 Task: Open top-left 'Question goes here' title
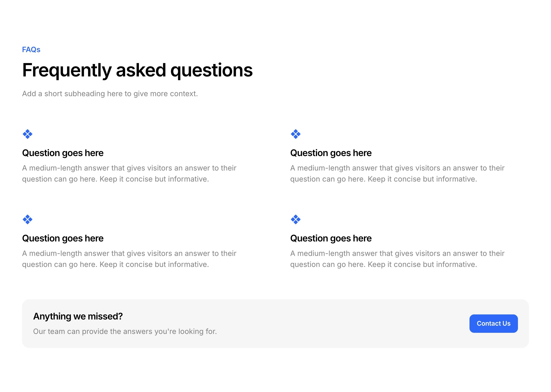pyautogui.click(x=62, y=153)
